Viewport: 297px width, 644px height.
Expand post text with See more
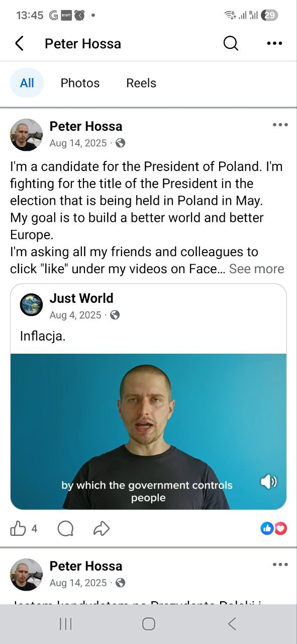coord(256,269)
